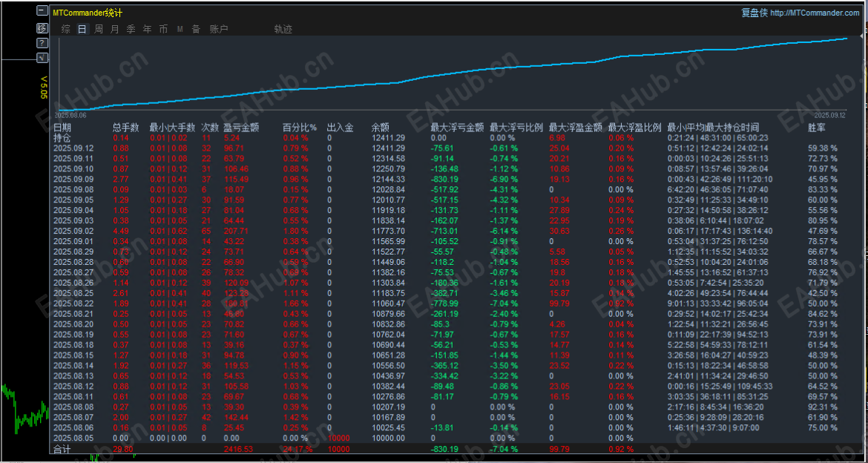Click total lots value 29.80

[x=122, y=449]
